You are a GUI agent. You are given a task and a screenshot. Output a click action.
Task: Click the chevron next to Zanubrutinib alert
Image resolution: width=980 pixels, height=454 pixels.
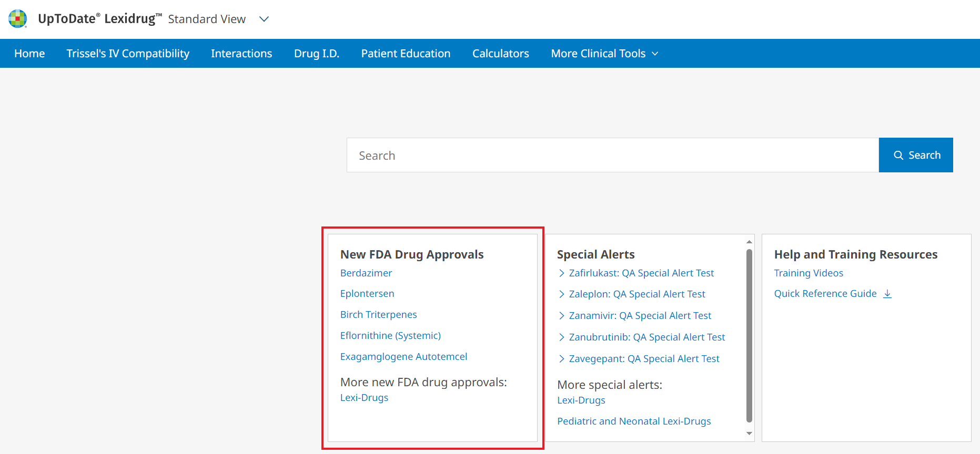(x=561, y=337)
